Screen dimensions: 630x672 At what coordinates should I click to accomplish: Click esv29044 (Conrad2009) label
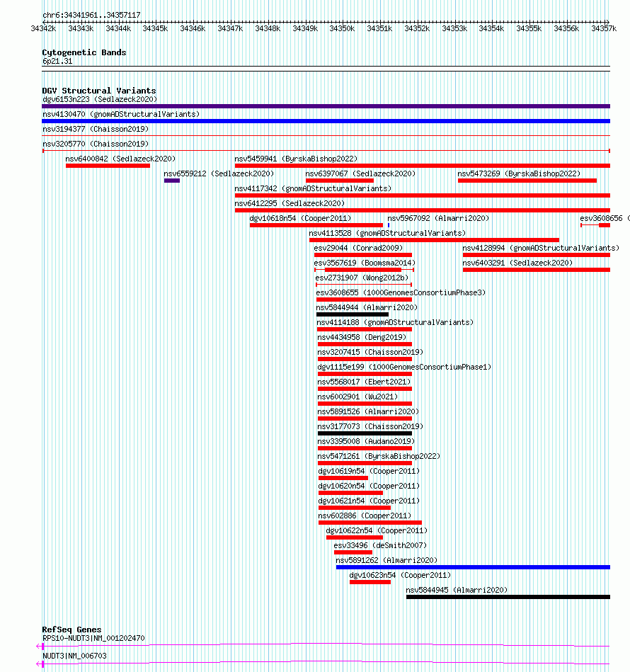358,248
